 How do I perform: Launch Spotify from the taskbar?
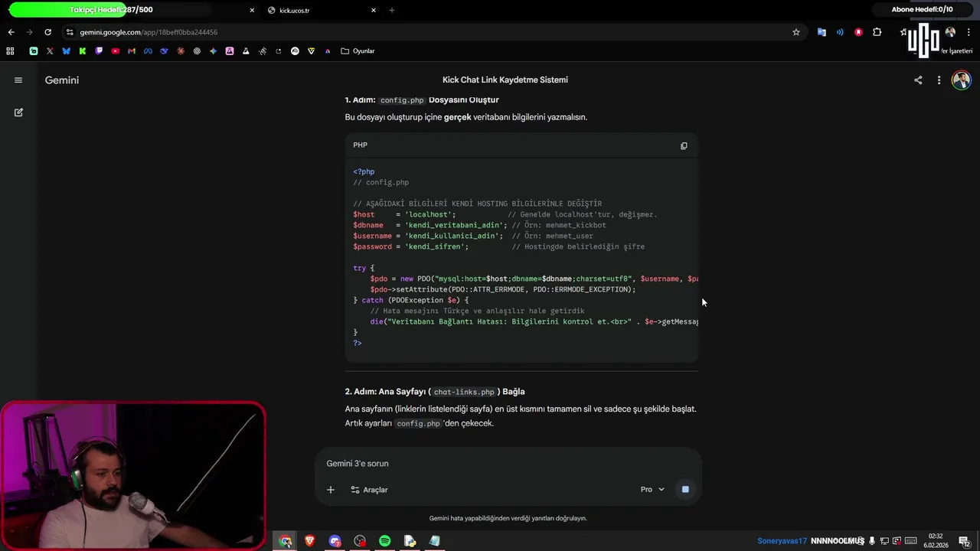[x=385, y=541]
